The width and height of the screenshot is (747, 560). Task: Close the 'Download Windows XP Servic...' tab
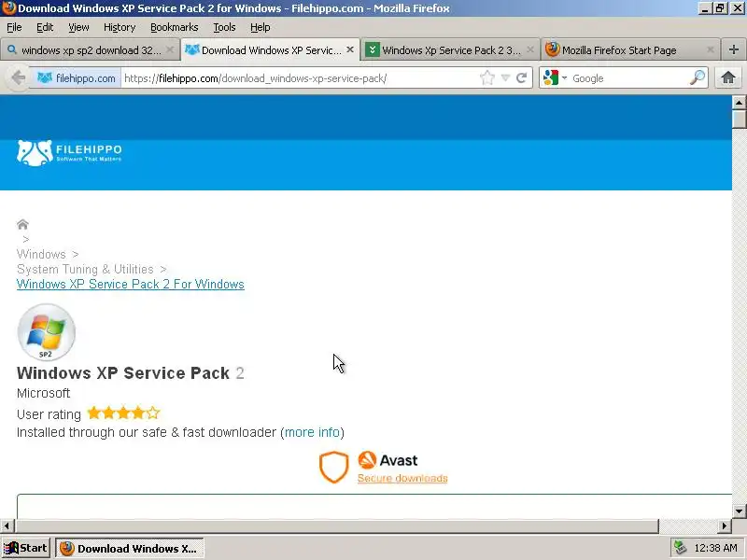[350, 49]
